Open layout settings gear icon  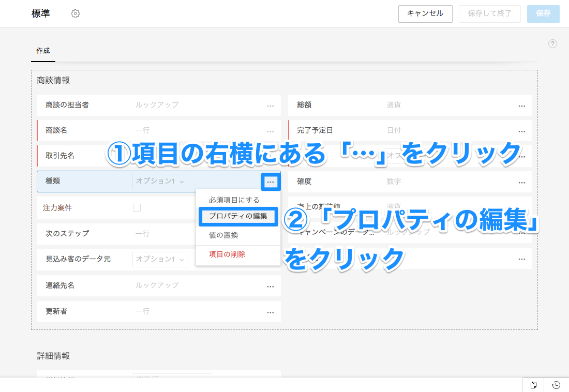coord(75,14)
